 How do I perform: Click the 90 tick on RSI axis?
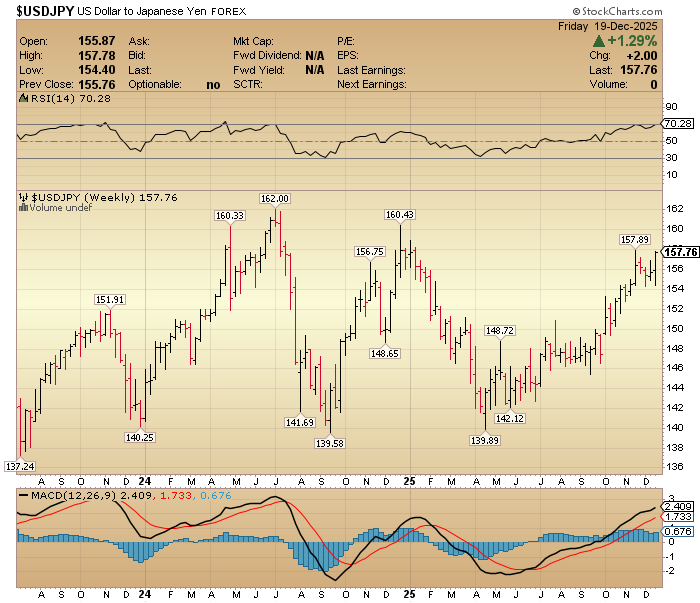coord(671,107)
